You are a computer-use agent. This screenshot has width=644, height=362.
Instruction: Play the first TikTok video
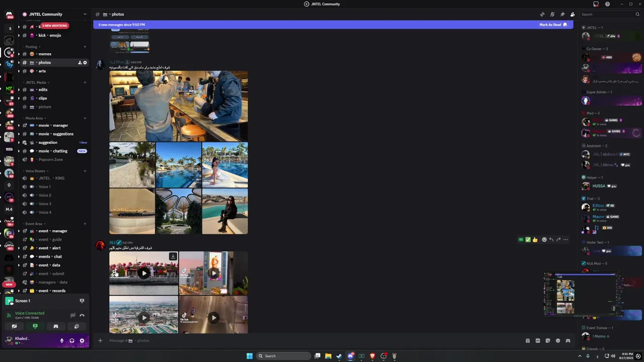click(x=144, y=273)
